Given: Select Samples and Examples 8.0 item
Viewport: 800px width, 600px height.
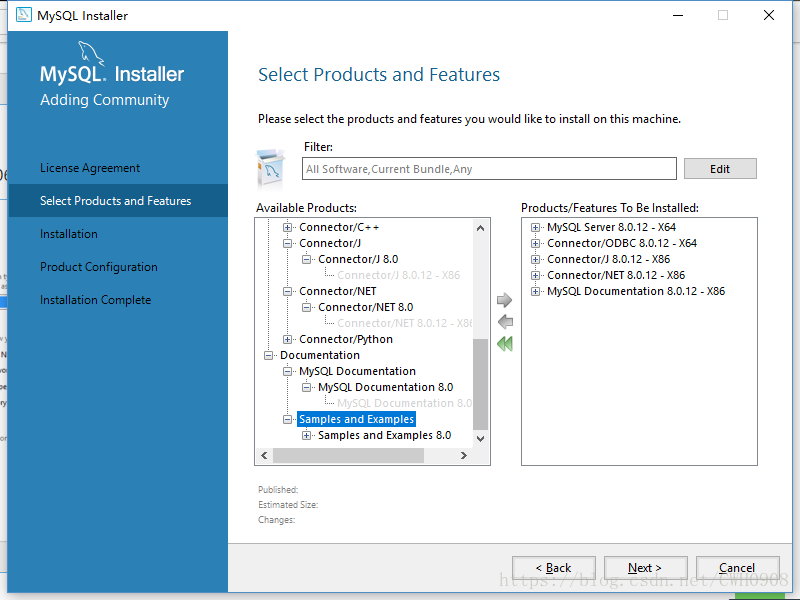Looking at the screenshot, I should (385, 436).
